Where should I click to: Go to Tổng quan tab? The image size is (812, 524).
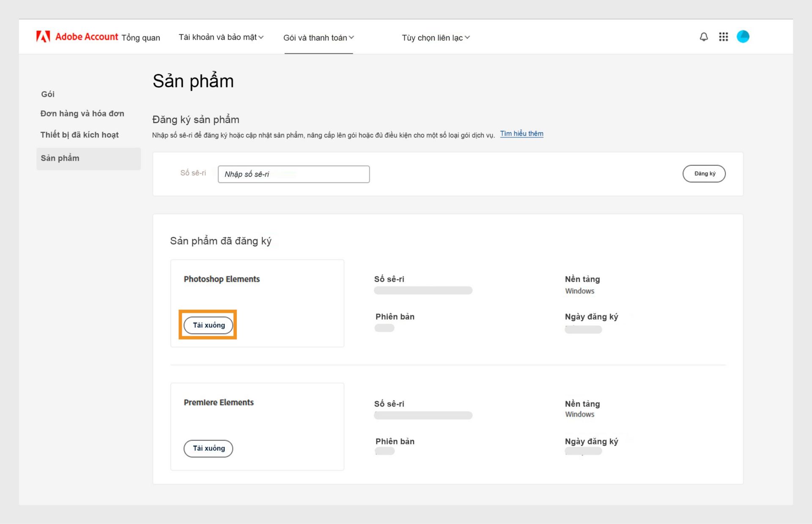pyautogui.click(x=141, y=38)
